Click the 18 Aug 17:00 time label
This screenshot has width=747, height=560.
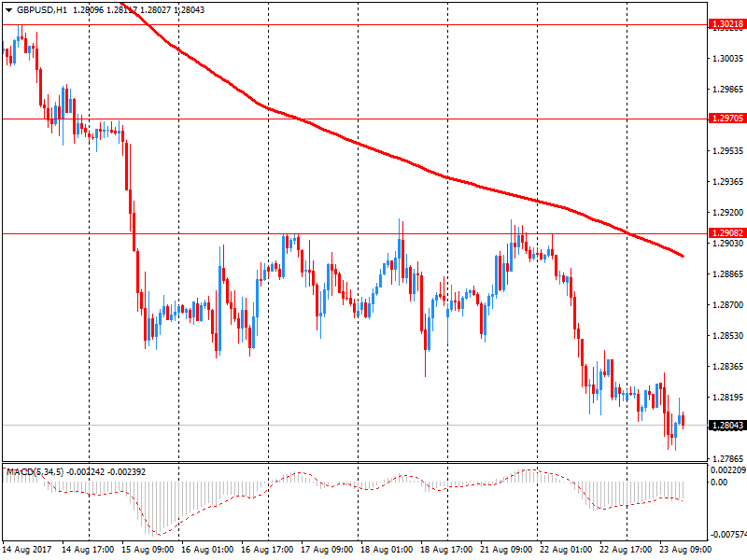click(x=446, y=550)
